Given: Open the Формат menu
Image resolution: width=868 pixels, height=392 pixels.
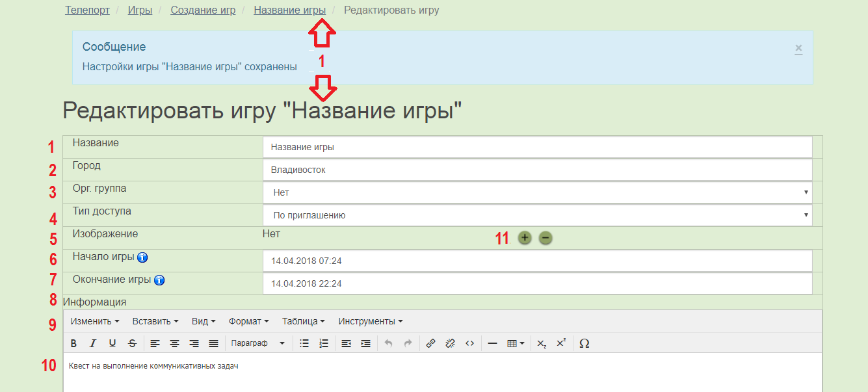Looking at the screenshot, I should click(x=249, y=321).
